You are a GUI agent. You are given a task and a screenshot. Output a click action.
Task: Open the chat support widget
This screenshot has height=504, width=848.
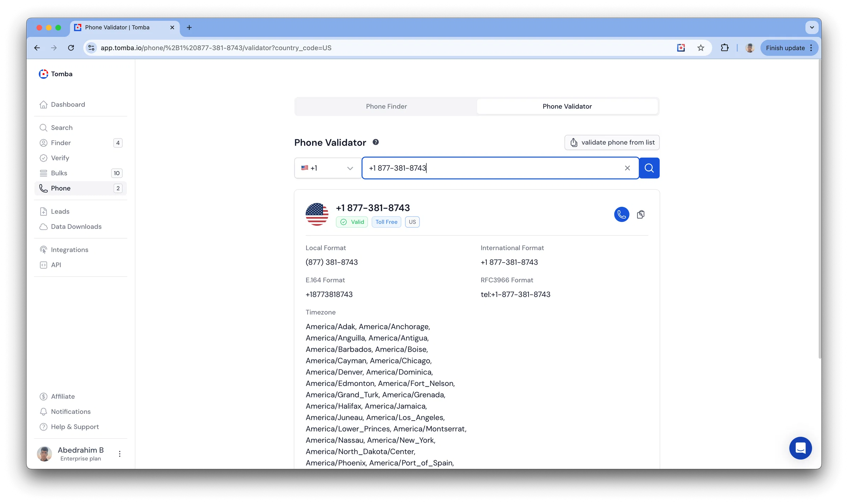(801, 448)
